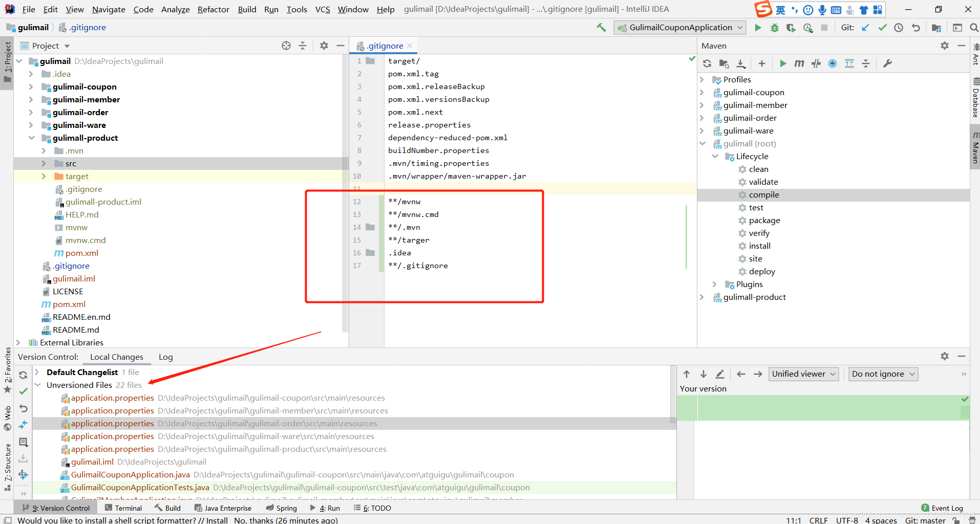Image resolution: width=980 pixels, height=524 pixels.
Task: Expand the gulimail-coupon folder in project tree
Action: [x=31, y=87]
